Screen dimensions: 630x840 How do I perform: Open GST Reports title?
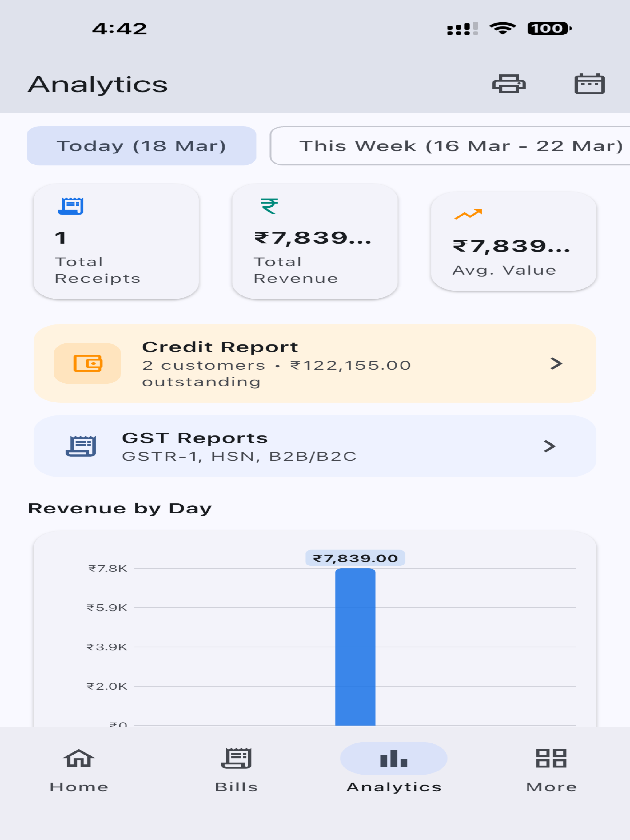(x=195, y=438)
